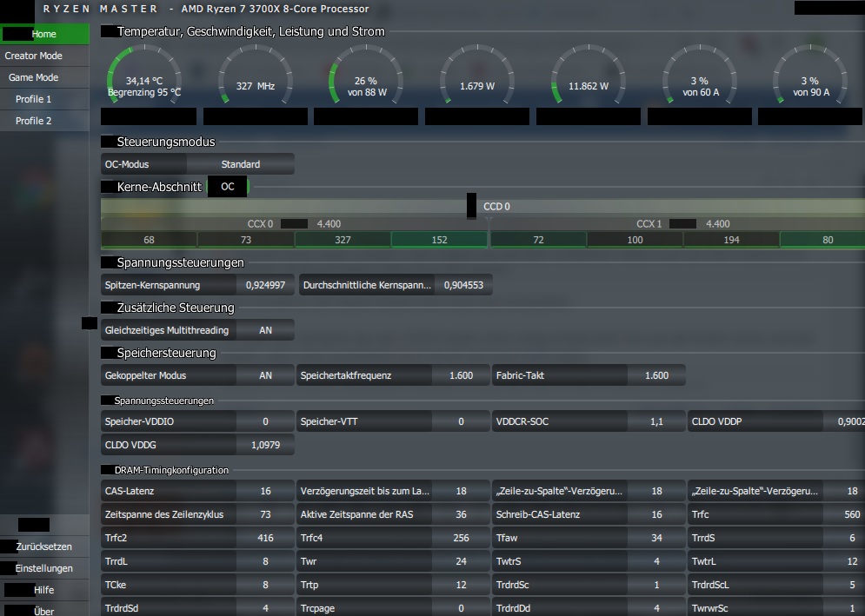The width and height of the screenshot is (865, 616).
Task: Click the Speichersteuerung section heading
Action: point(167,353)
